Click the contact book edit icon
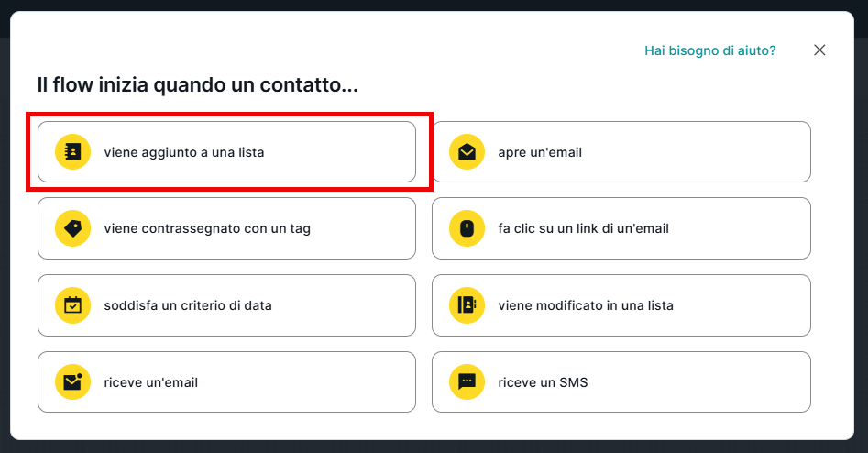Viewport: 868px width, 453px height. coord(467,305)
